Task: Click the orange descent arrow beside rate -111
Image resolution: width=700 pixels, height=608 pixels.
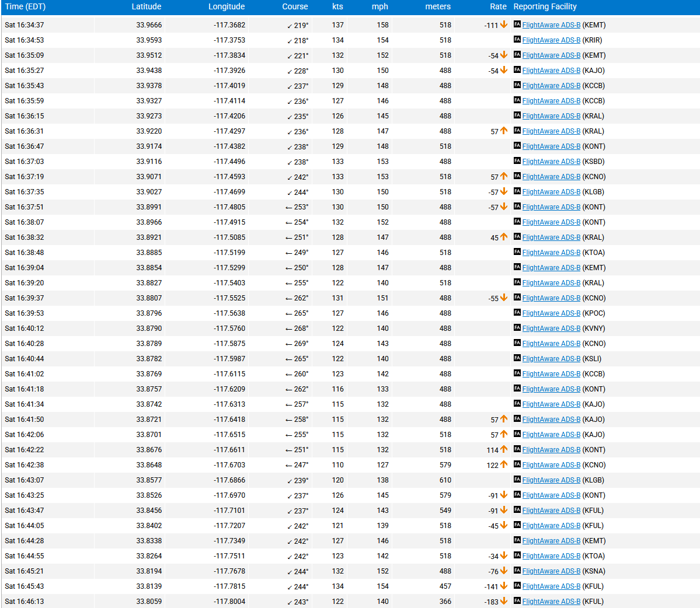Action: click(x=504, y=25)
